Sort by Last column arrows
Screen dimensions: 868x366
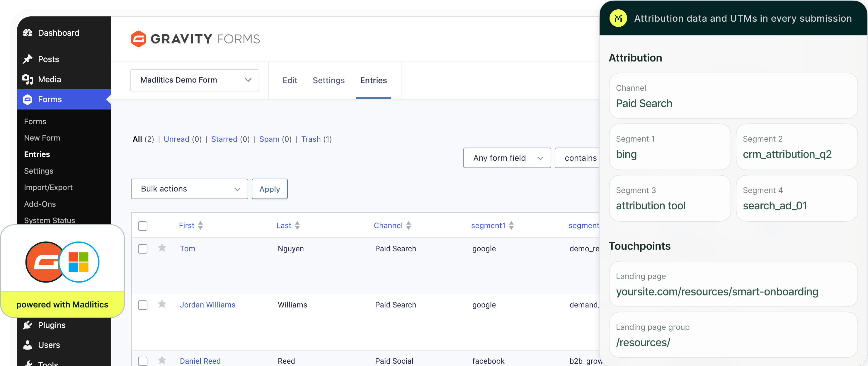point(297,225)
